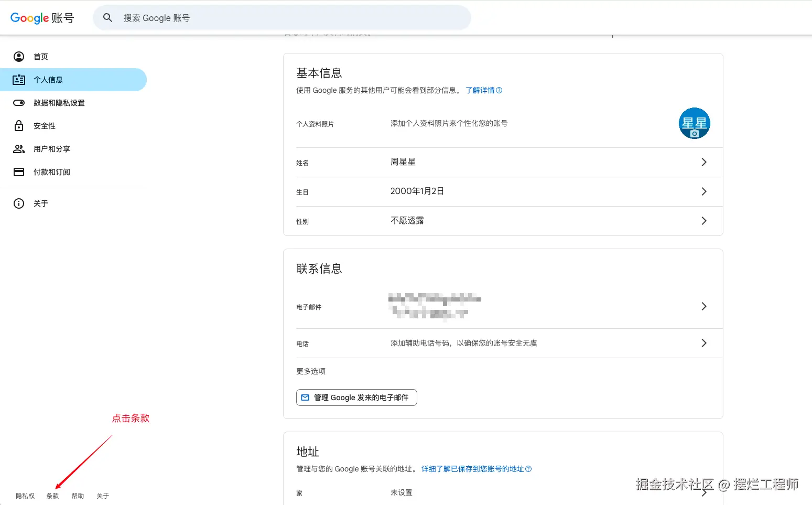Click the 数据和隐私设置 toggle icon
This screenshot has width=812, height=505.
pyautogui.click(x=19, y=103)
